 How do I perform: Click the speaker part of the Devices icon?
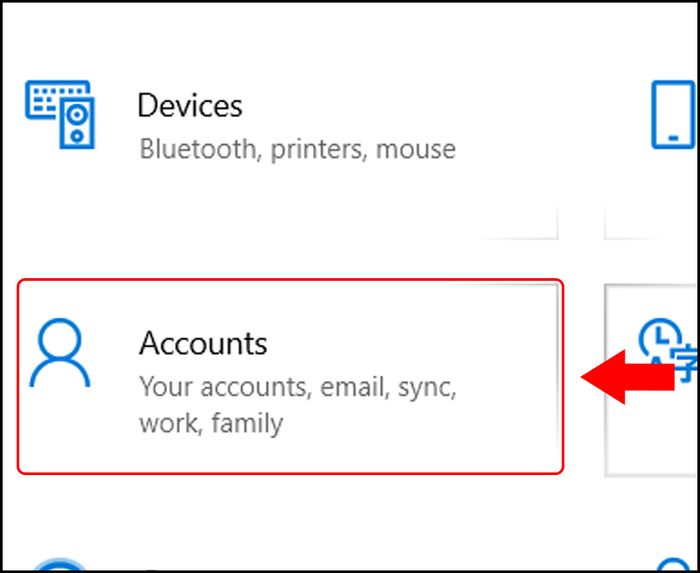click(77, 124)
